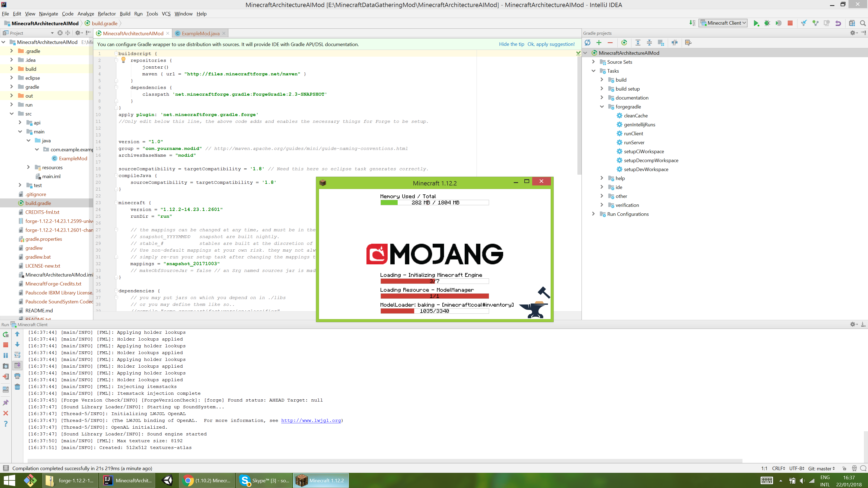Image resolution: width=868 pixels, height=488 pixels.
Task: Run the Minecraft Client configuration
Action: [x=756, y=23]
